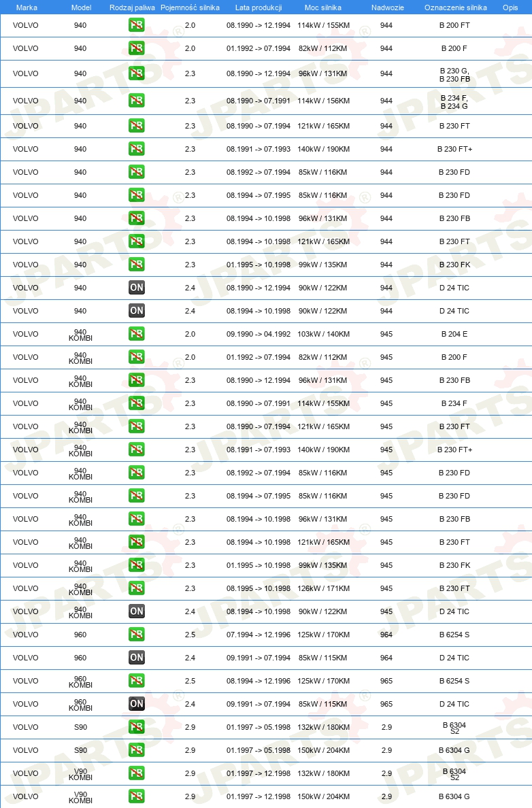Select engine code B 204 E
The height and width of the screenshot is (808, 532).
coord(454,334)
